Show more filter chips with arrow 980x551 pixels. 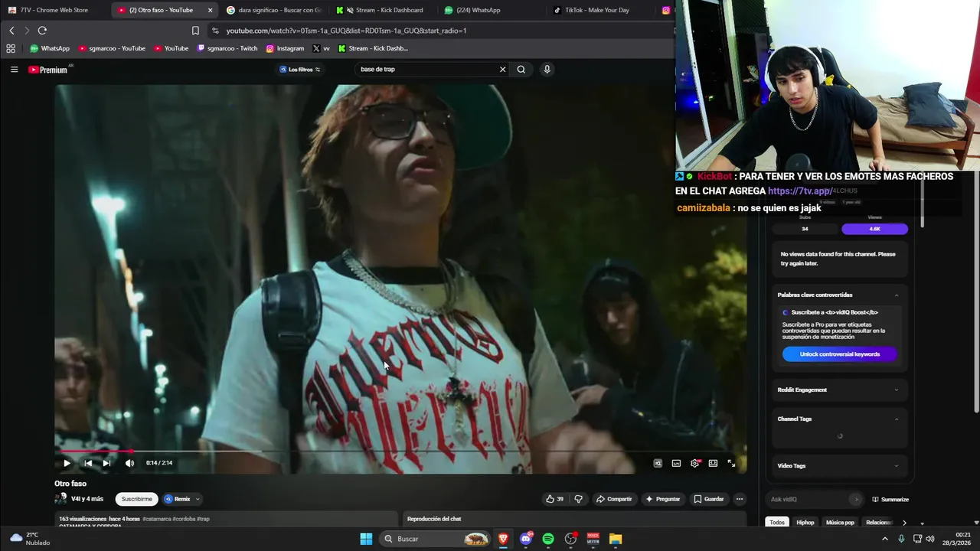[904, 523]
